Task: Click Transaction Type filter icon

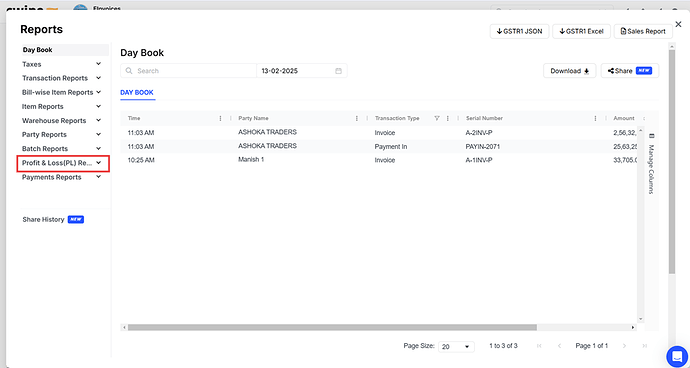Action: [x=437, y=118]
